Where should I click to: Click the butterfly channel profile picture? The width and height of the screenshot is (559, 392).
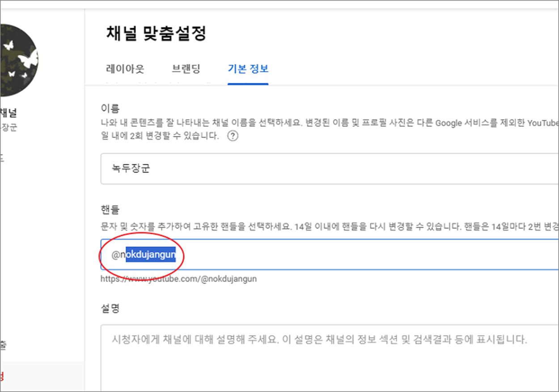tap(19, 60)
